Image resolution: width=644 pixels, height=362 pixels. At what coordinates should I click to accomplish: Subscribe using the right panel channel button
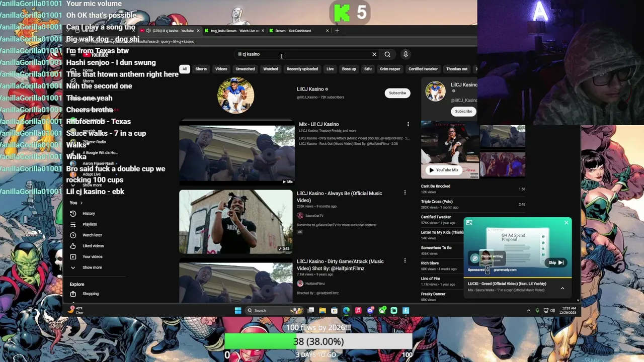click(x=463, y=111)
